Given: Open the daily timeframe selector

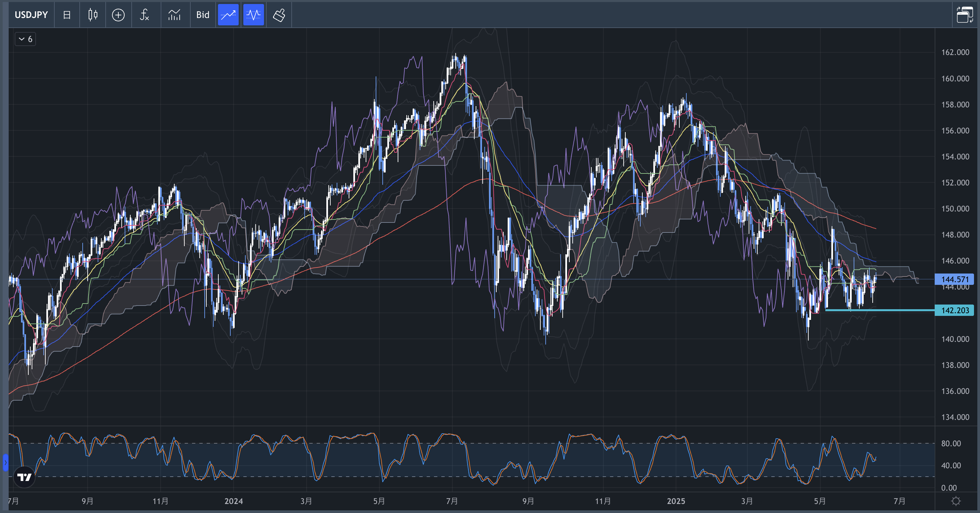Looking at the screenshot, I should [x=67, y=15].
